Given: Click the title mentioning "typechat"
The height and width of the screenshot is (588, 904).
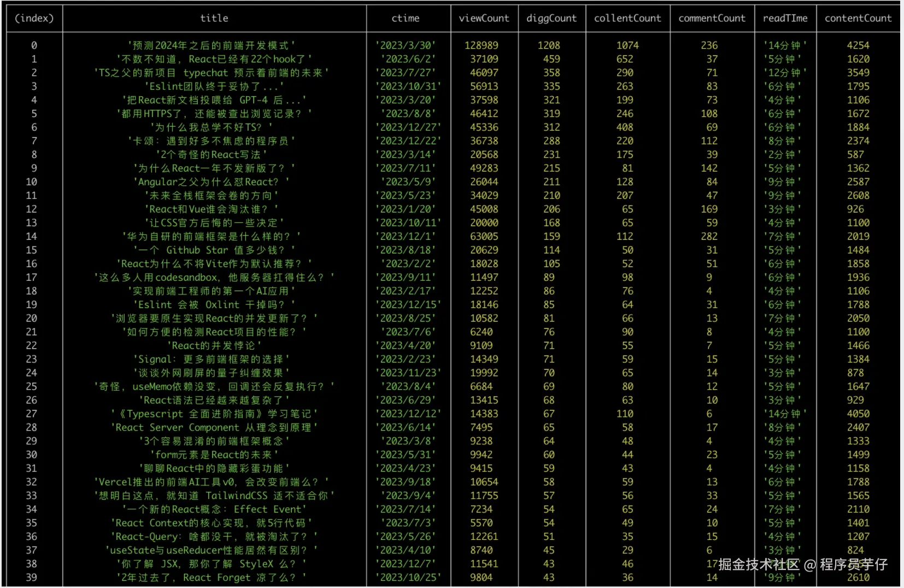Looking at the screenshot, I should tap(212, 73).
